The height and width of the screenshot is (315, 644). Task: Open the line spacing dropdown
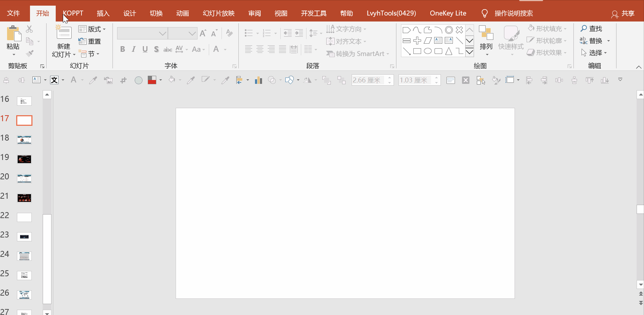tap(316, 33)
